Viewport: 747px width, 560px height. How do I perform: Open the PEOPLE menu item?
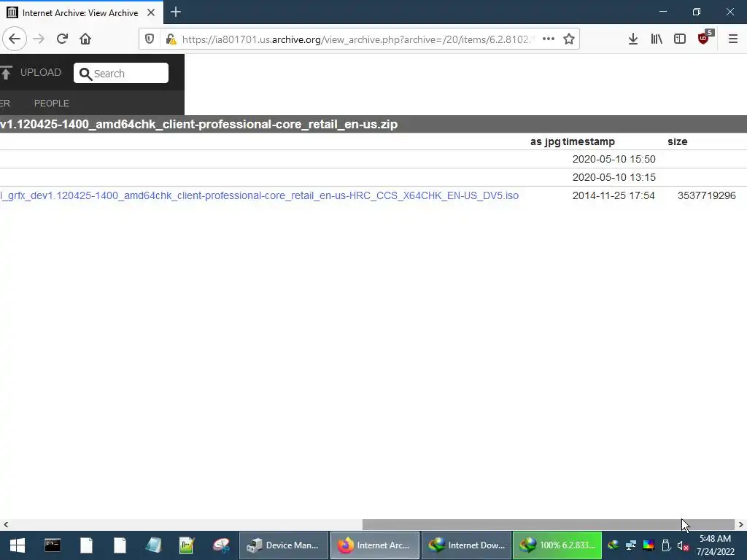coord(52,104)
